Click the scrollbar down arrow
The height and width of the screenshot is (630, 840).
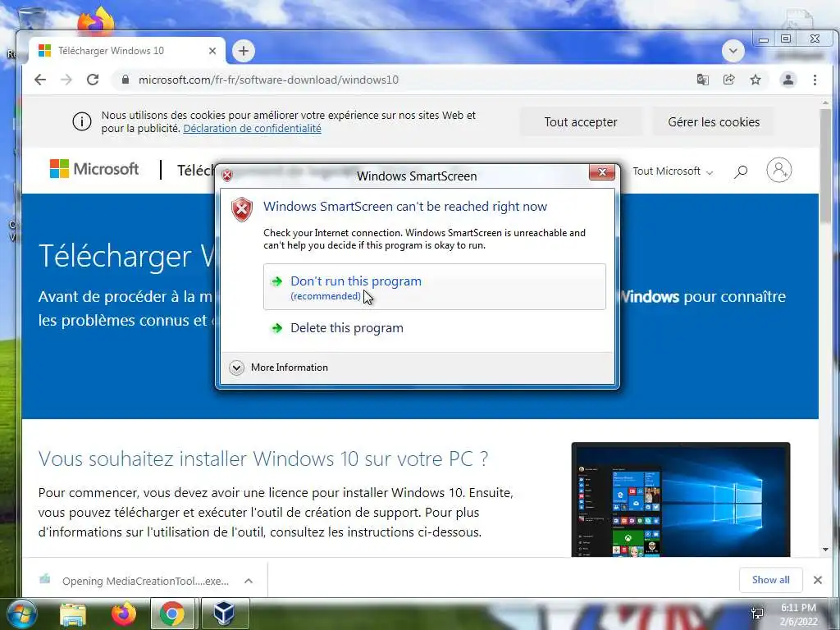click(x=825, y=549)
